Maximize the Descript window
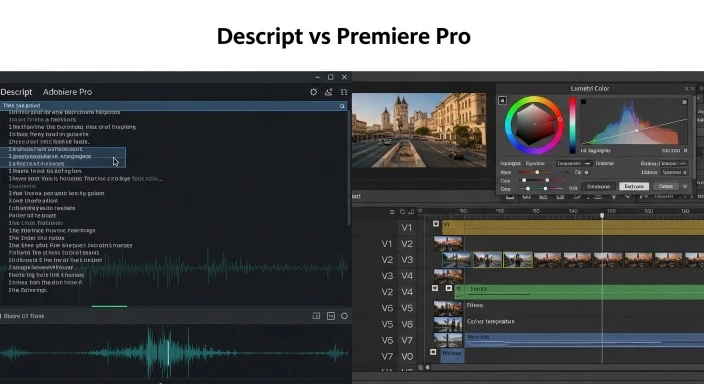 click(331, 77)
